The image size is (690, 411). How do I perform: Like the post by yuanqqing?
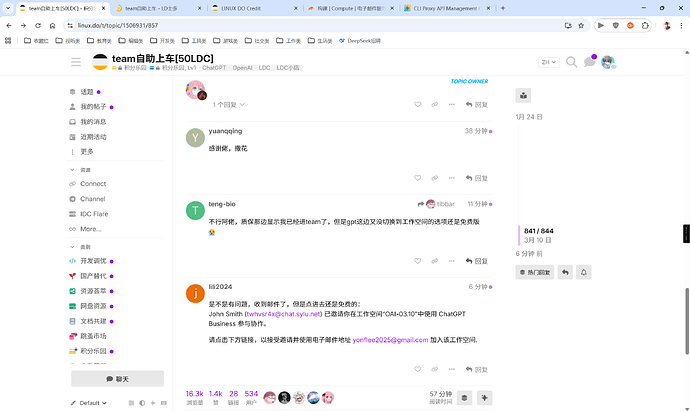tap(418, 178)
